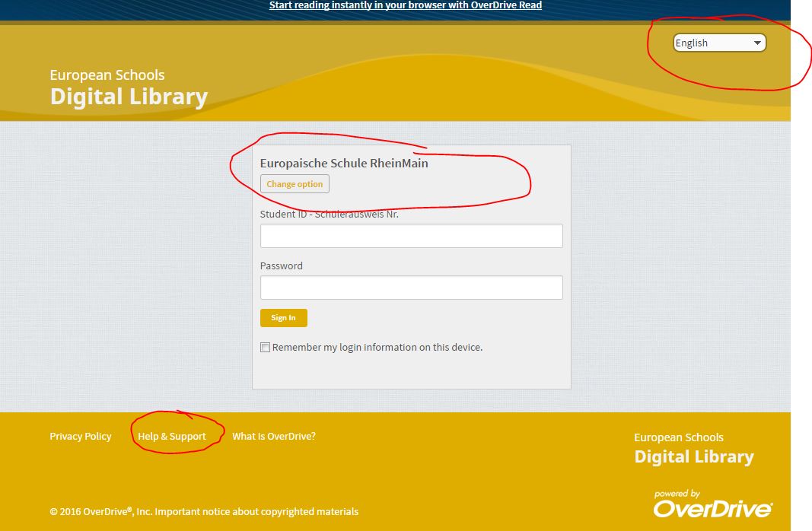Viewport: 812px width, 531px height.
Task: Open Help & Support
Action: [x=172, y=436]
